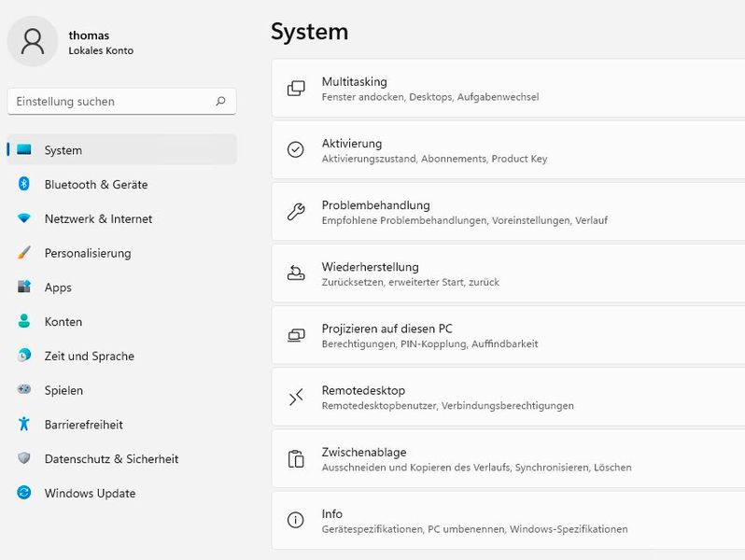745x560 pixels.
Task: Open Barrierefreiheit settings category
Action: click(x=121, y=424)
